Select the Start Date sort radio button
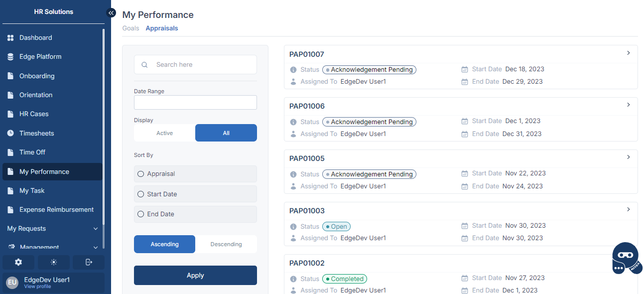This screenshot has width=644, height=294. tap(140, 194)
